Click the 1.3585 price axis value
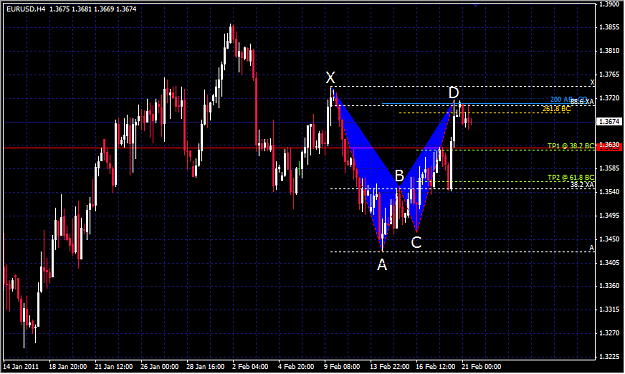 609,168
